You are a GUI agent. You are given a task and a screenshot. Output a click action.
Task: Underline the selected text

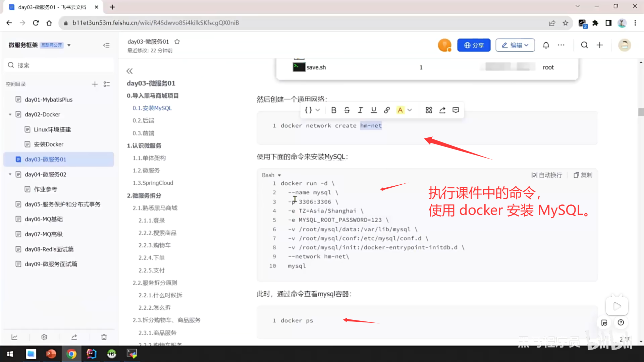(x=374, y=110)
